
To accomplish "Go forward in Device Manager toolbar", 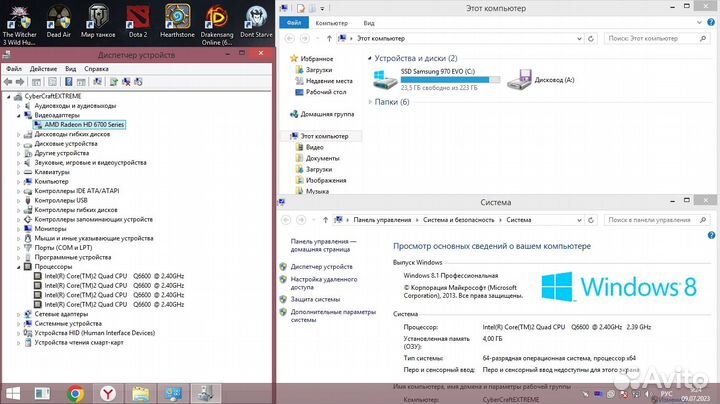I will [20, 82].
